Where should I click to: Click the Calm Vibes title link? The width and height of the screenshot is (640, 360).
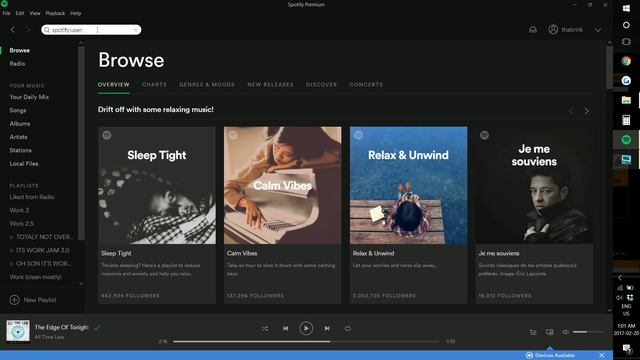click(242, 253)
